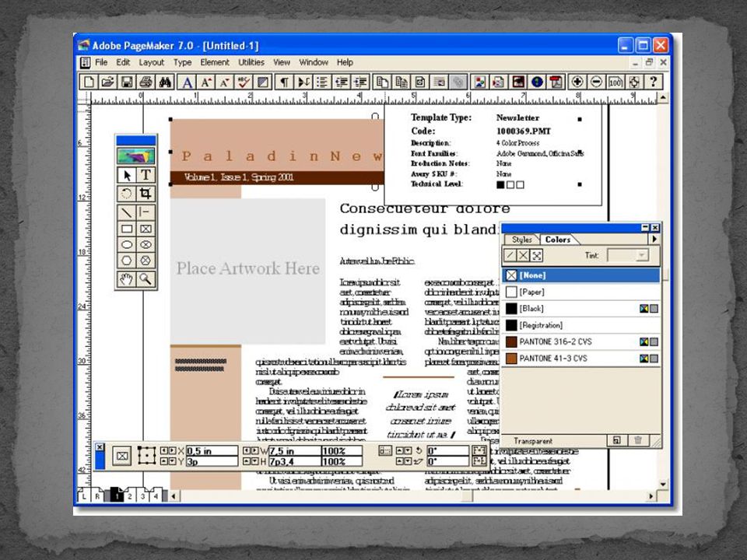Select the Rectangle tool in the toolbox
This screenshot has height=560, width=747.
127,229
